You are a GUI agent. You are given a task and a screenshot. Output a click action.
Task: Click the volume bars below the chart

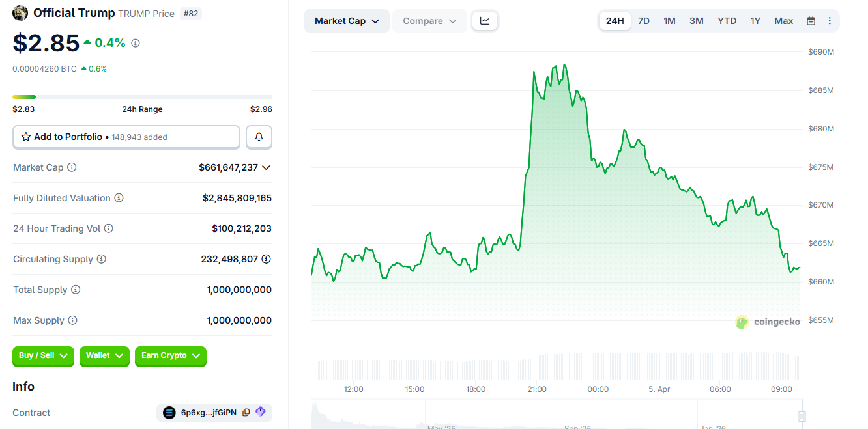click(x=554, y=366)
